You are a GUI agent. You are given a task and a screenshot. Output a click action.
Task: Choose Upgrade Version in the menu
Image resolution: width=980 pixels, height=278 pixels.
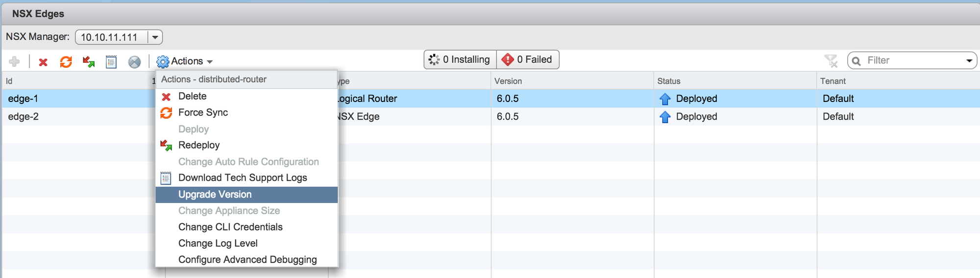click(246, 195)
